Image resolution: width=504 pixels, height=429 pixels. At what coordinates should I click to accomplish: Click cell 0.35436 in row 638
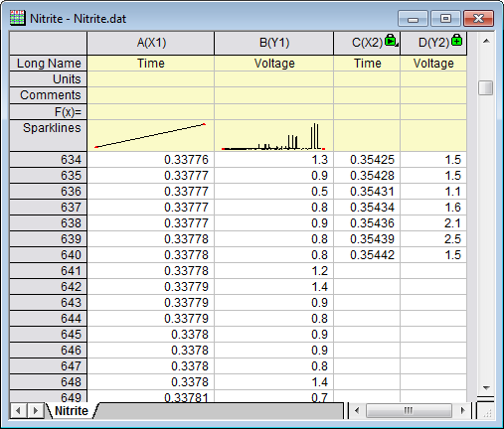(x=367, y=223)
